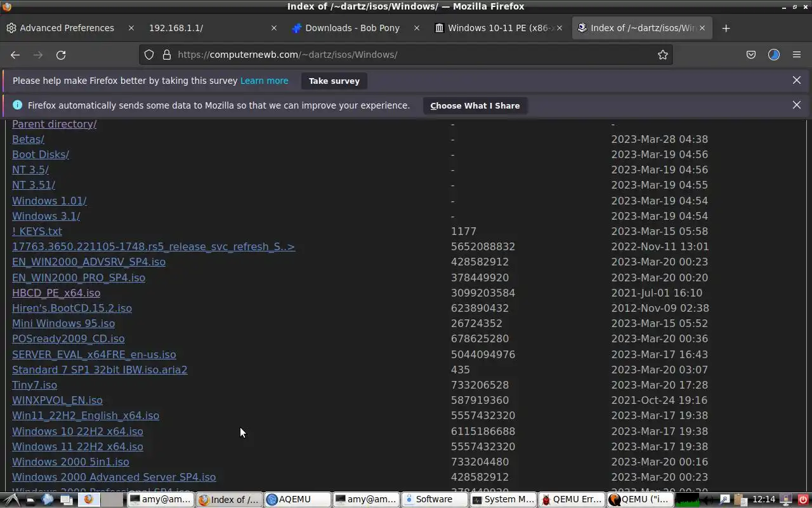Image resolution: width=812 pixels, height=508 pixels.
Task: Open the taskbar start menu icon
Action: point(12,500)
